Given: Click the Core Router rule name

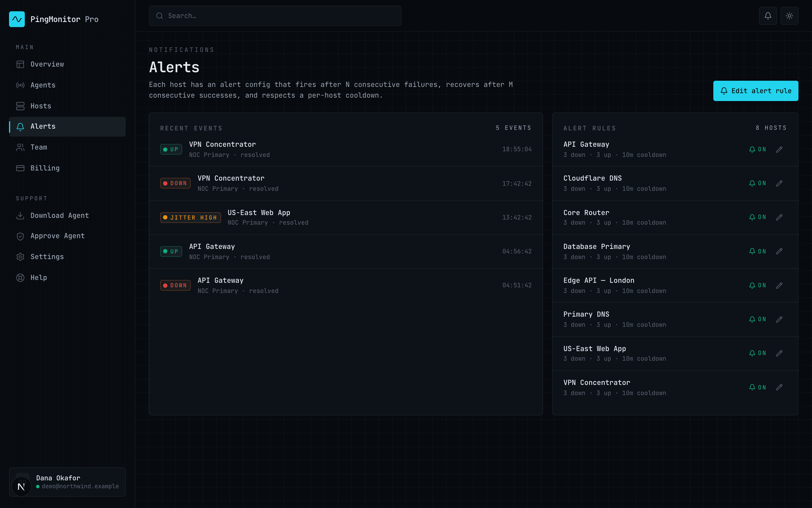Looking at the screenshot, I should (x=586, y=213).
